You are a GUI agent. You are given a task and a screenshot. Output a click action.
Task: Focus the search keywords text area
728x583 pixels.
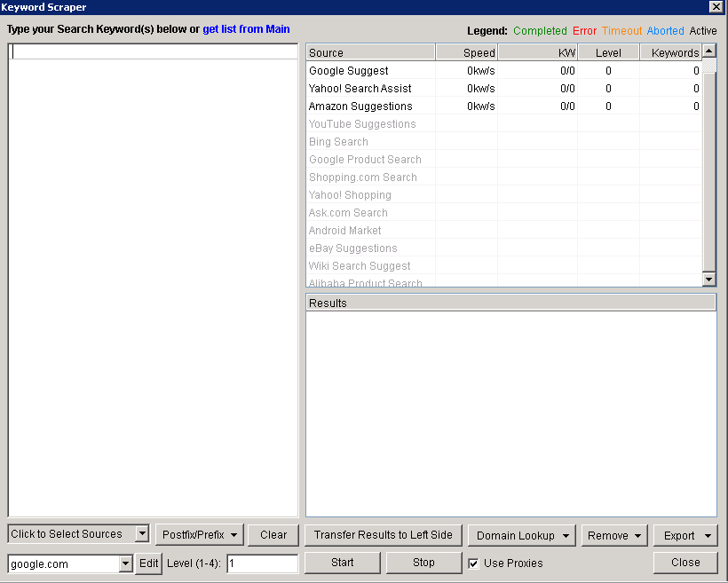point(153,280)
